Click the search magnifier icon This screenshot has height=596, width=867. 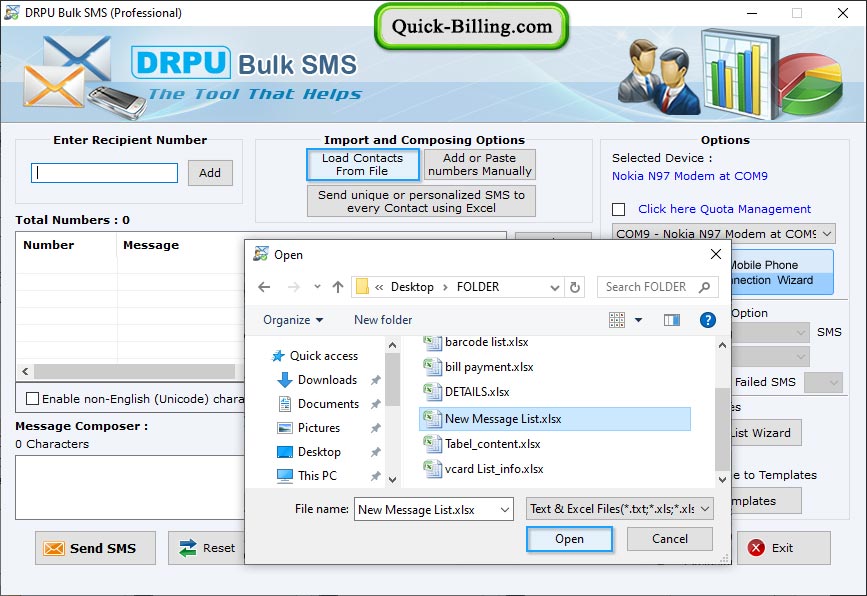704,287
